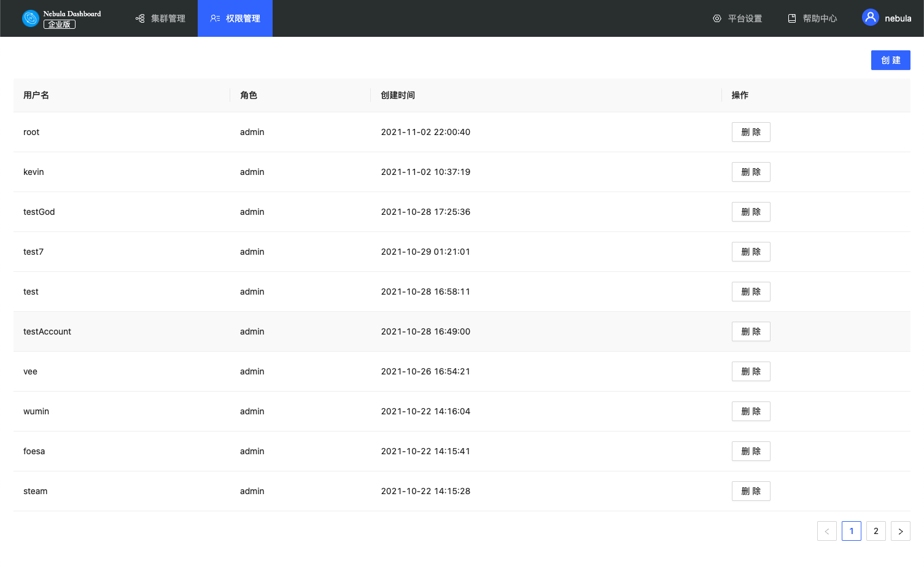This screenshot has width=924, height=577.
Task: Click the previous page left arrow
Action: pyautogui.click(x=826, y=531)
